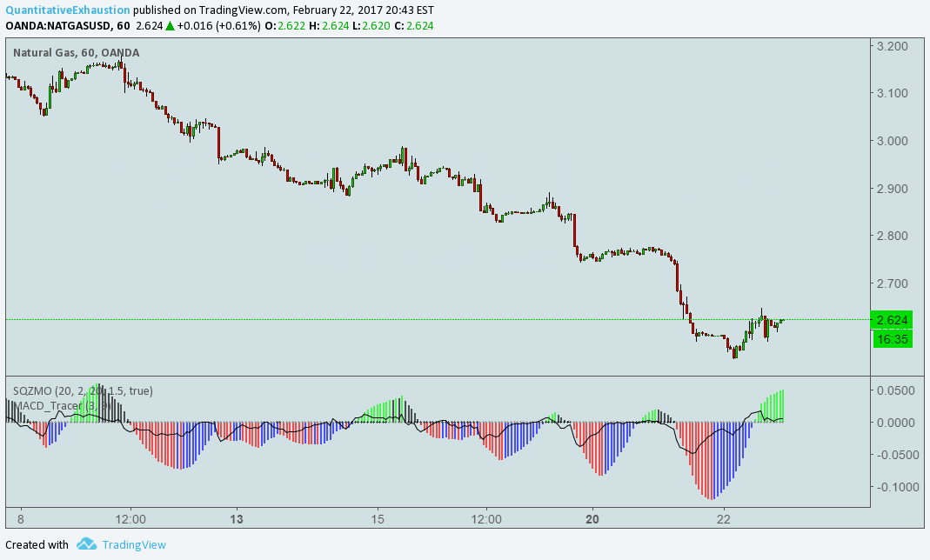
Task: Click the 16:35 countdown timer label
Action: [x=892, y=339]
